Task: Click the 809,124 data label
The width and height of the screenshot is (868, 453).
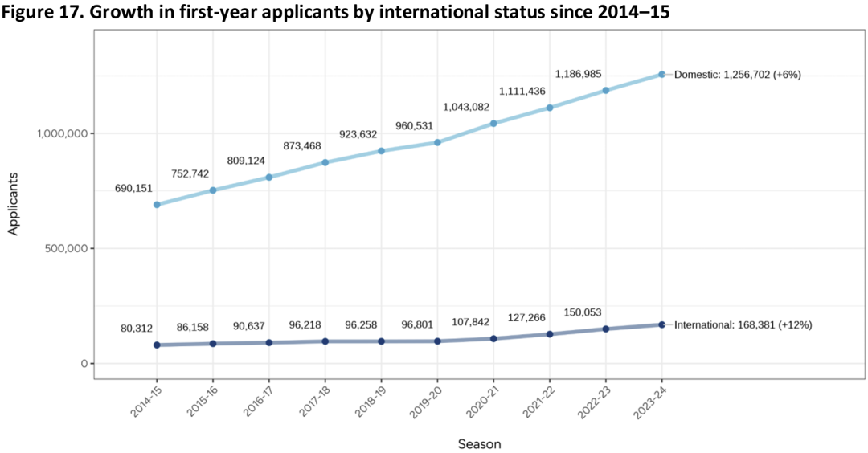Action: click(x=246, y=161)
